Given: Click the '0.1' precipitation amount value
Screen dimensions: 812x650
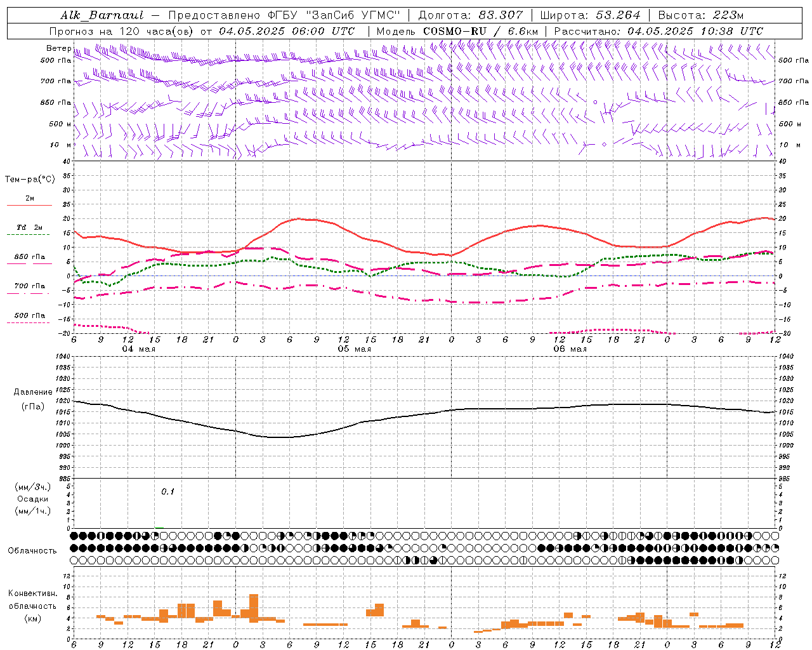Looking at the screenshot, I should [167, 492].
